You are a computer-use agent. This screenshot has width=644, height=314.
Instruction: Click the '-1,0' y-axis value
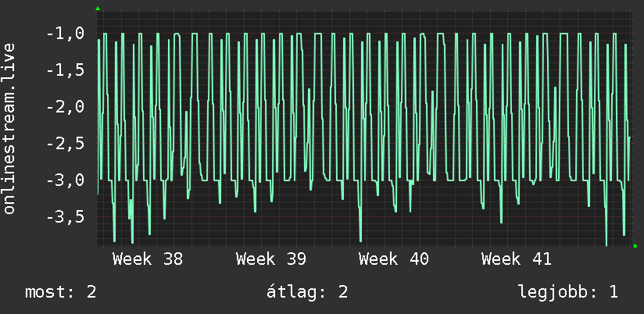(x=66, y=34)
